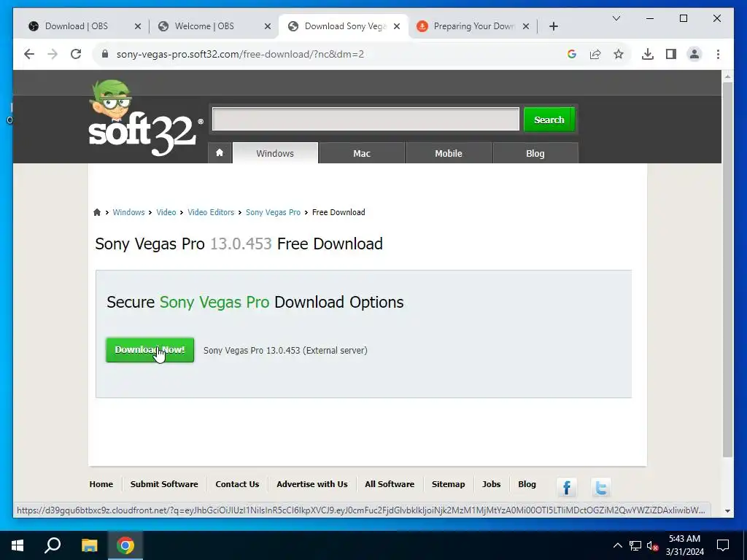Viewport: 747px width, 560px height.
Task: Select the Windows nav tab
Action: pos(275,153)
